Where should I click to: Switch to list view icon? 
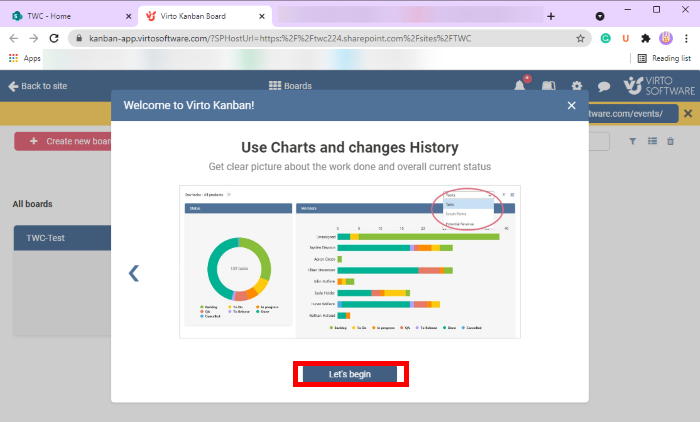[652, 141]
